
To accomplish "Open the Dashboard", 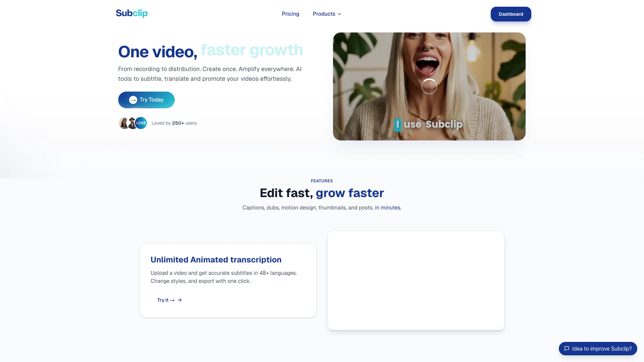I will pyautogui.click(x=511, y=14).
